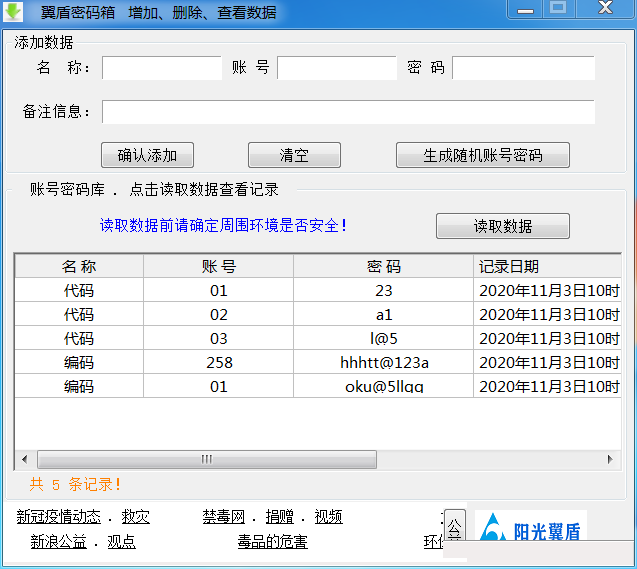637x569 pixels.
Task: Open the 新冠疫情动态 link
Action: [x=58, y=517]
